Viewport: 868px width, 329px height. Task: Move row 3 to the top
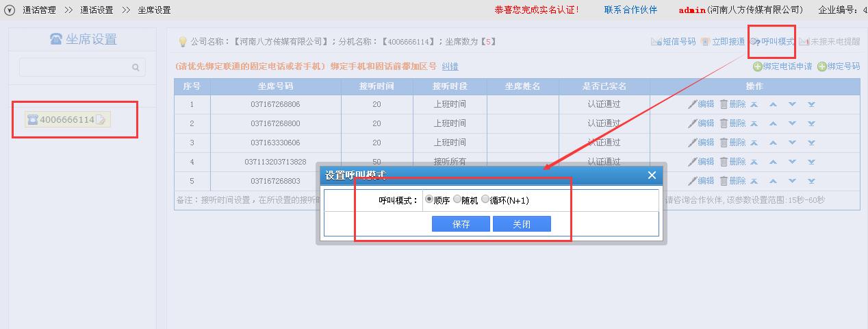(754, 143)
